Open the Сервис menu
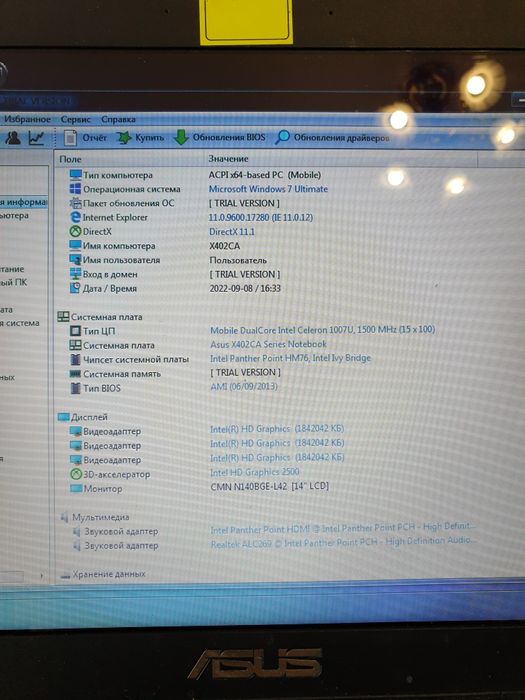Screen dimensions: 525x700 tap(75, 120)
